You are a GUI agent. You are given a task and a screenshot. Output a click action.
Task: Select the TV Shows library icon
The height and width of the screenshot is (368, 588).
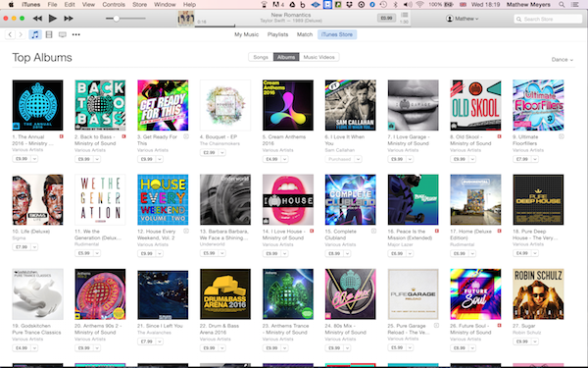click(x=63, y=34)
